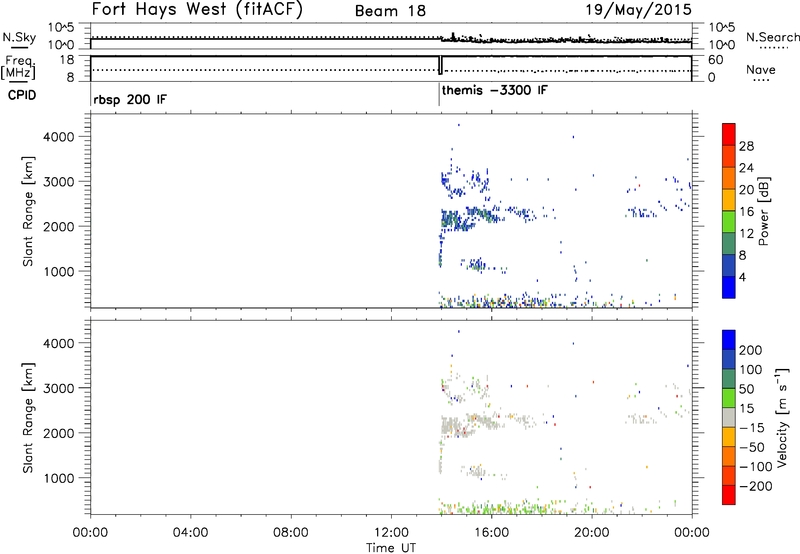This screenshot has height=554, width=800.
Task: Click the 'Time UT' axis label
Action: tap(391, 548)
